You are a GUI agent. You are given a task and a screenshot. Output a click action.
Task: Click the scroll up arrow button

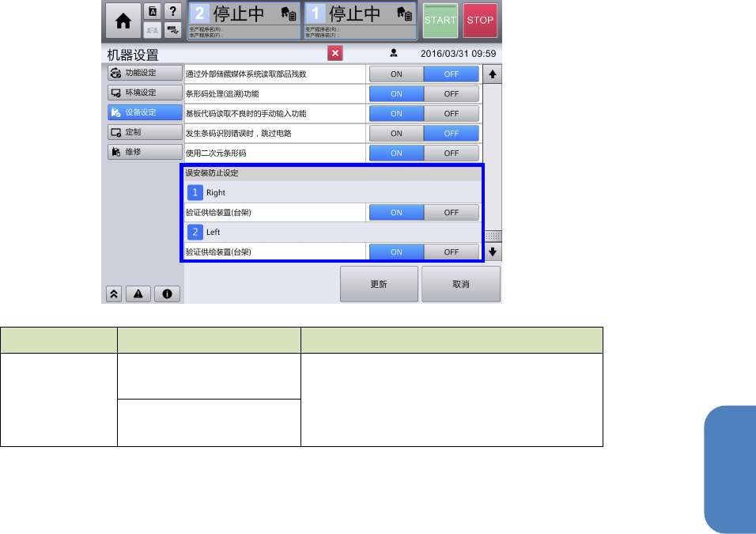pyautogui.click(x=492, y=74)
